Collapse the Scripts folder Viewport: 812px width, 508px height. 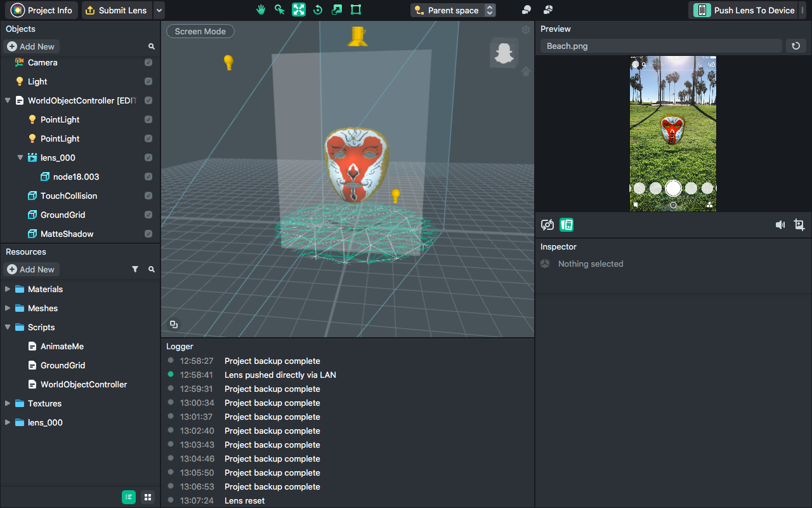click(8, 327)
